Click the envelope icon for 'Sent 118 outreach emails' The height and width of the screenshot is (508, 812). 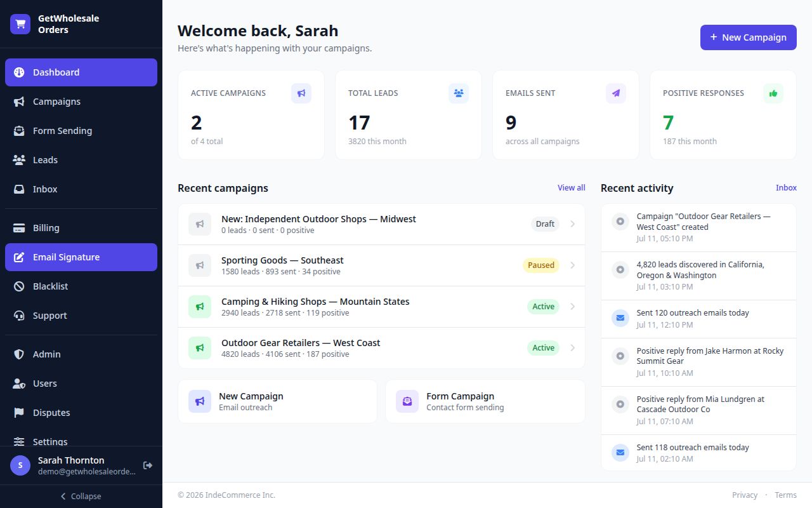pos(620,453)
